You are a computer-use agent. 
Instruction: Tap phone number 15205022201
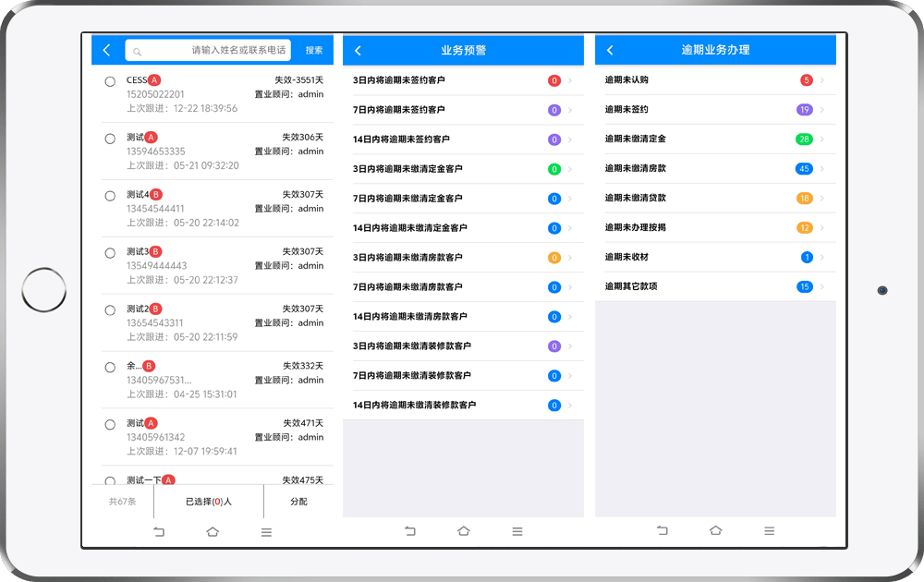155,94
